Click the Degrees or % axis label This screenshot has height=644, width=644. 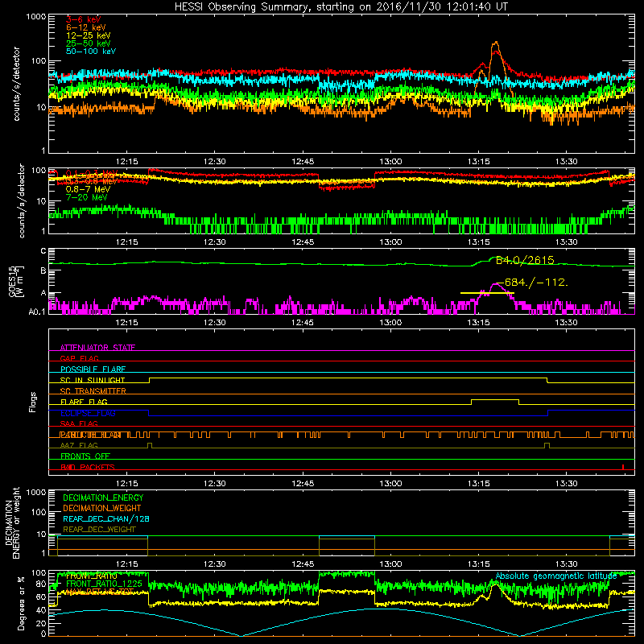(x=21, y=604)
